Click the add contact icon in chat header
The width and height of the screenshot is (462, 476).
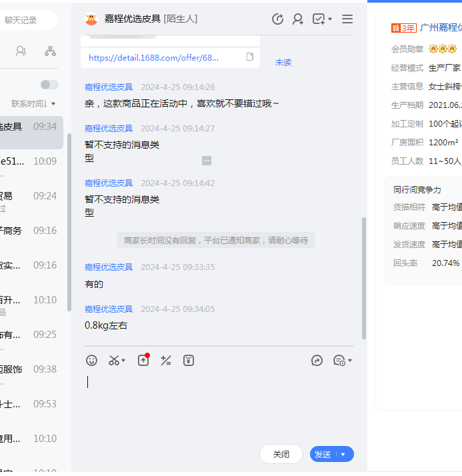[298, 19]
